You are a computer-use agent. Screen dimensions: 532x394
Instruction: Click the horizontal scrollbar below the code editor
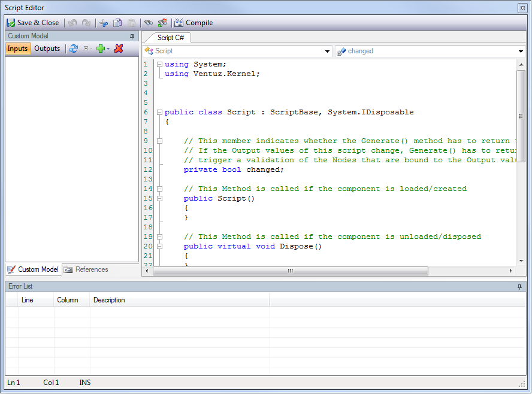[x=291, y=271]
